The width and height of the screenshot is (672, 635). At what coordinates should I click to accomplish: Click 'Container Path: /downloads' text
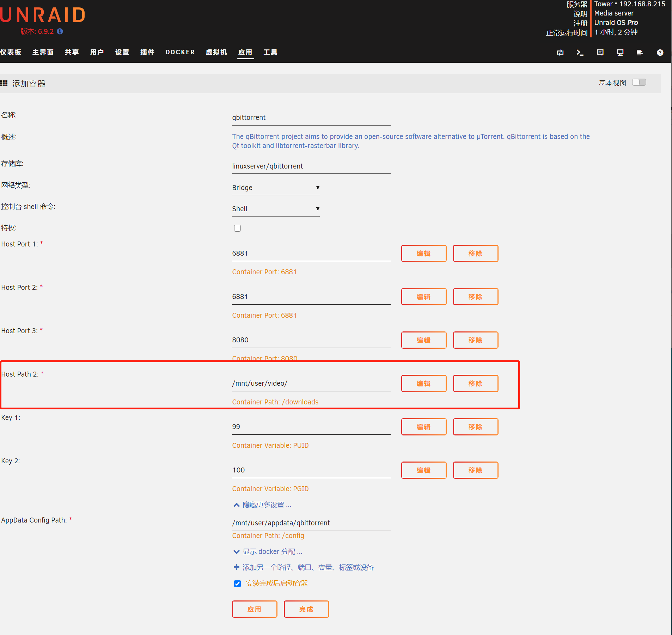point(275,402)
